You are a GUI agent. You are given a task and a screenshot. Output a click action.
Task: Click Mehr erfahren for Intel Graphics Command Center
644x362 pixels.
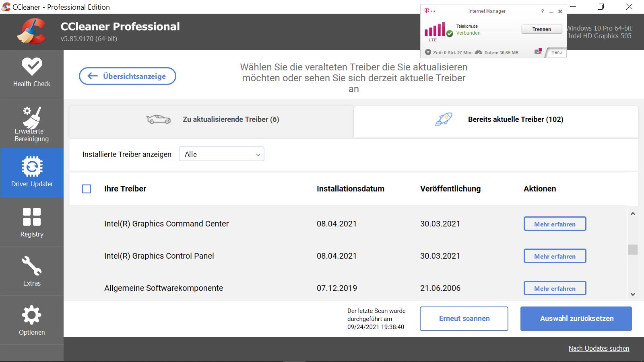[x=555, y=224]
